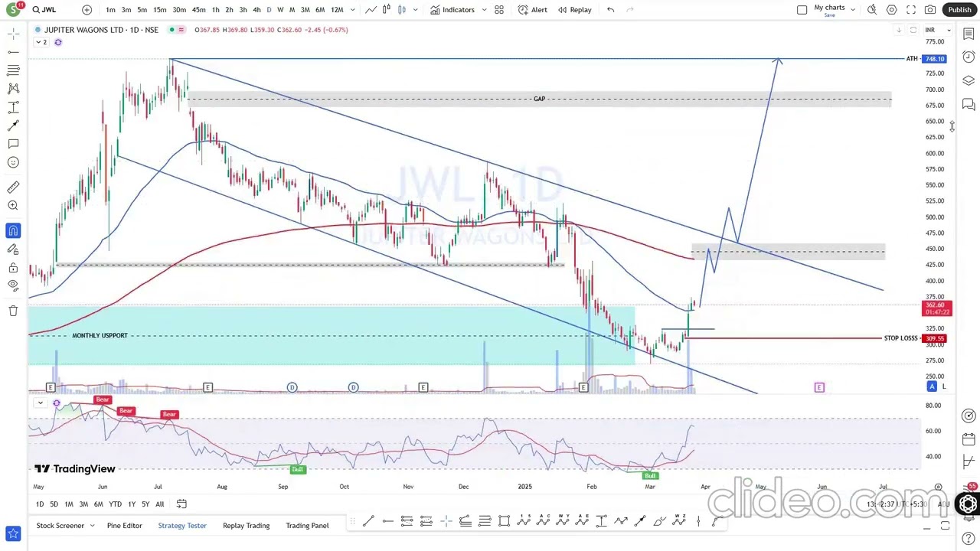980x551 pixels.
Task: Select the candlestick chart style icon
Action: click(x=387, y=10)
